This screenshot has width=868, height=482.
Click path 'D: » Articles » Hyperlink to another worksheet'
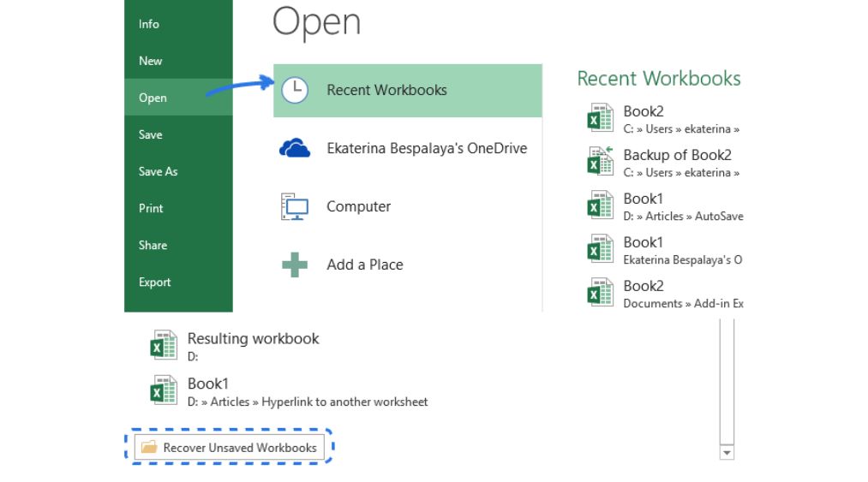tap(308, 402)
